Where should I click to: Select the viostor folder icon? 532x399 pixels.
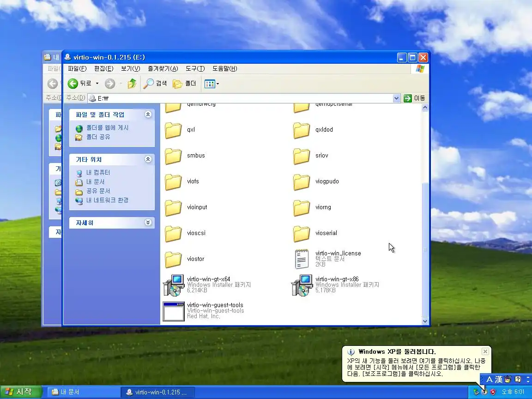173,259
